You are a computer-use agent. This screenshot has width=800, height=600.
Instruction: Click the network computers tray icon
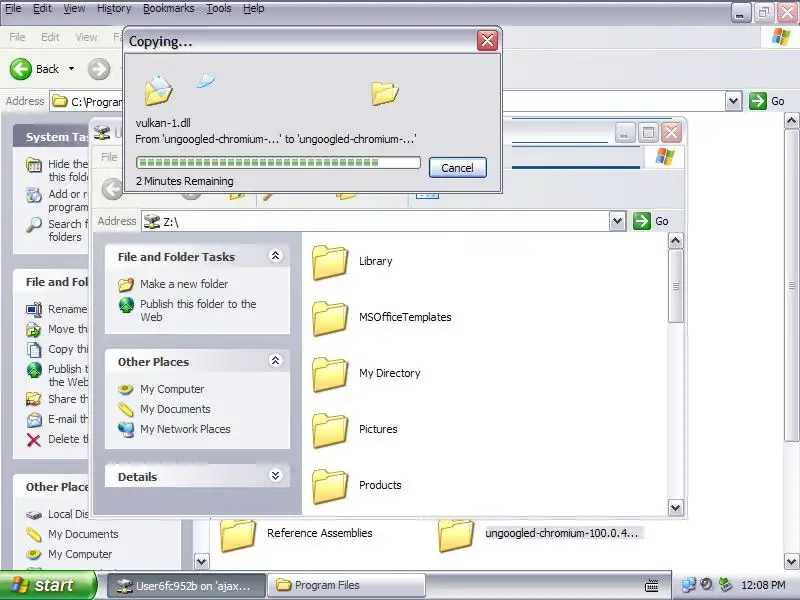tap(688, 585)
